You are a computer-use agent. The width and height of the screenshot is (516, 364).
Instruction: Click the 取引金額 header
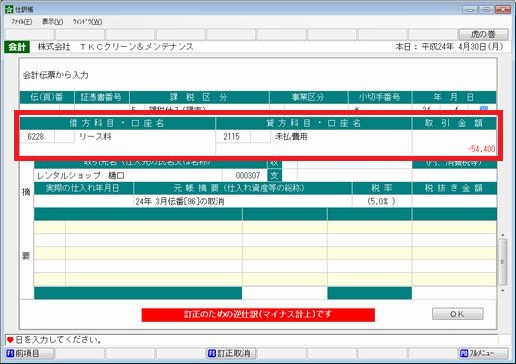454,123
